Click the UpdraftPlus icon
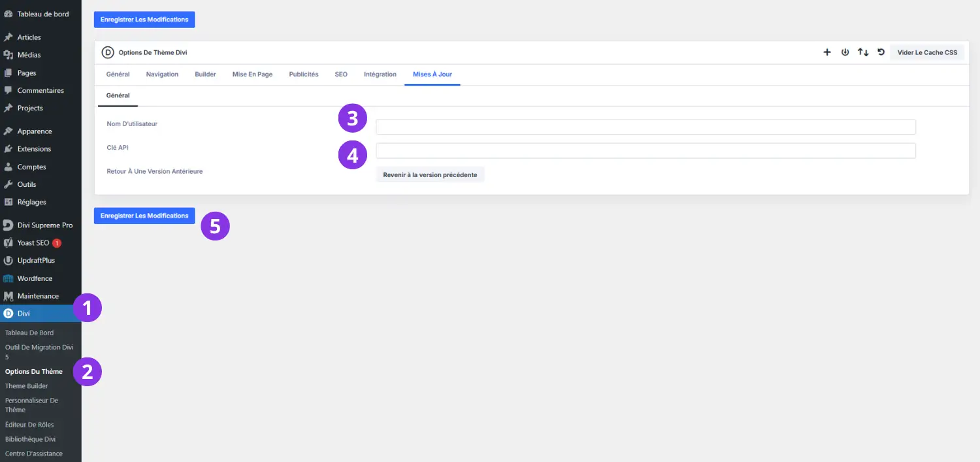Screen dimensions: 980x462 [8, 261]
